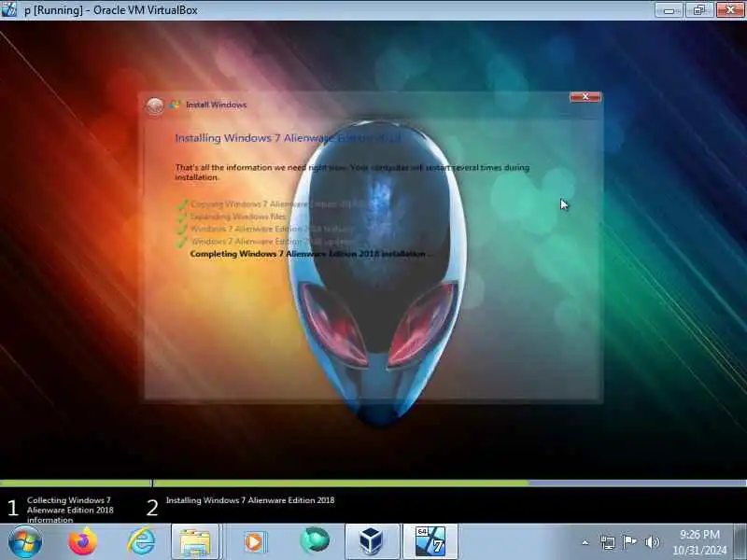Click the 'p [Running] - Oracle VM VirtualBox' title

(x=111, y=10)
